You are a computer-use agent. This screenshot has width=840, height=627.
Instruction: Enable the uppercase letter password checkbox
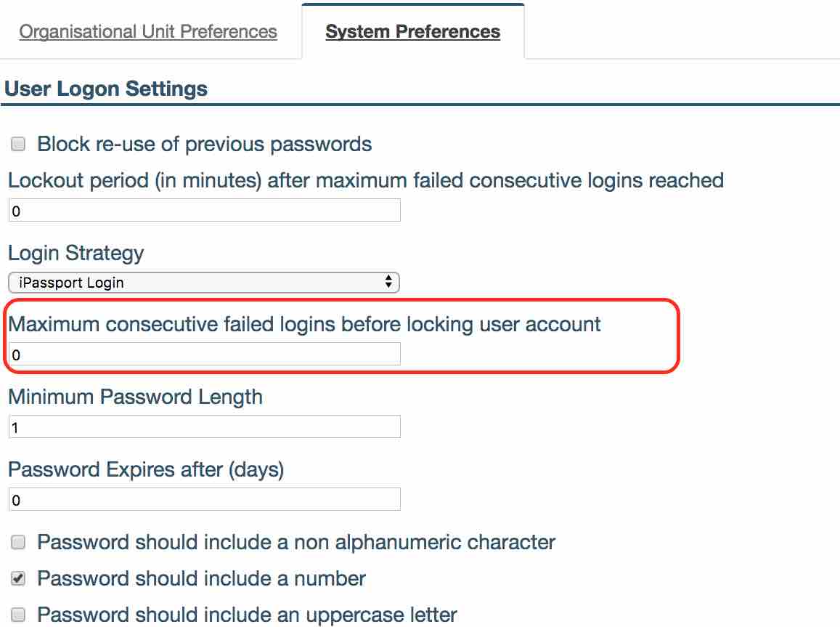(18, 615)
